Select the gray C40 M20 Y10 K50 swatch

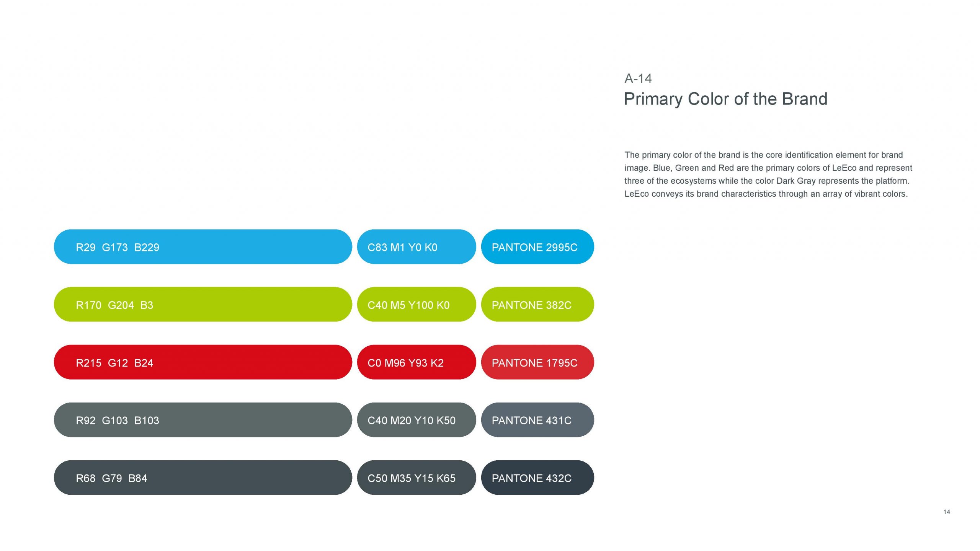[x=416, y=420]
